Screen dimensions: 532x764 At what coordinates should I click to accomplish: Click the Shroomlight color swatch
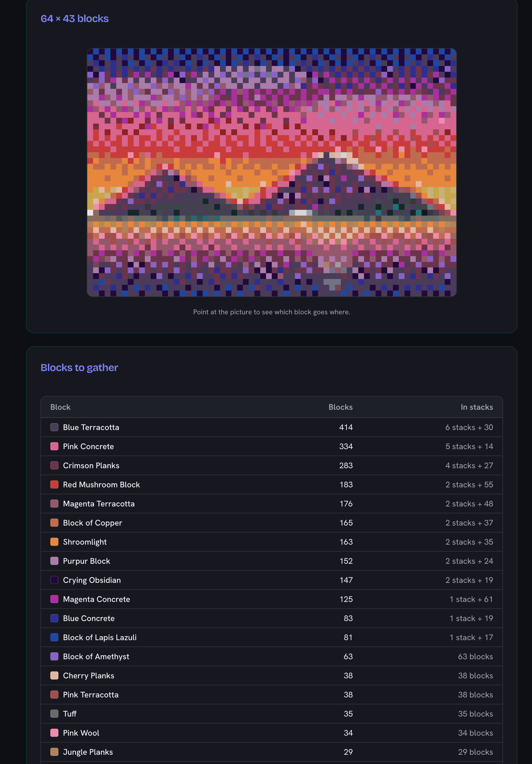click(x=54, y=542)
